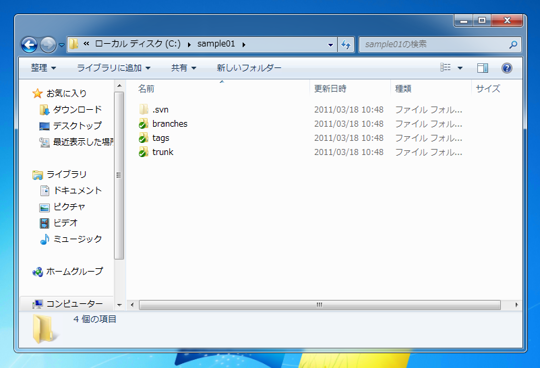Change the view with the view icon
Viewport: 540px width, 368px height.
tap(445, 67)
